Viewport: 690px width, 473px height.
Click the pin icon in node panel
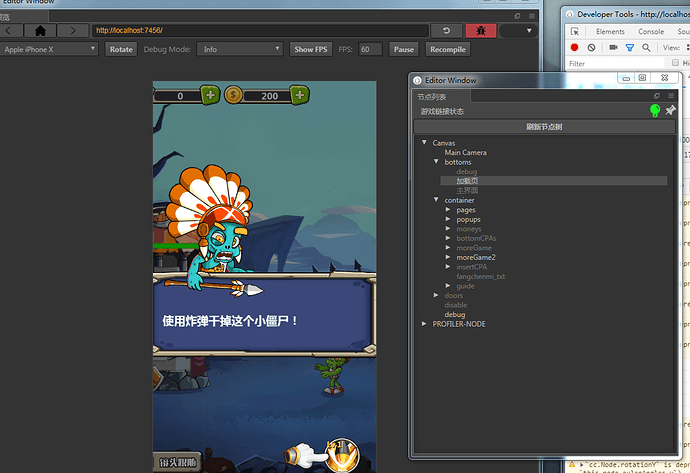(x=670, y=110)
